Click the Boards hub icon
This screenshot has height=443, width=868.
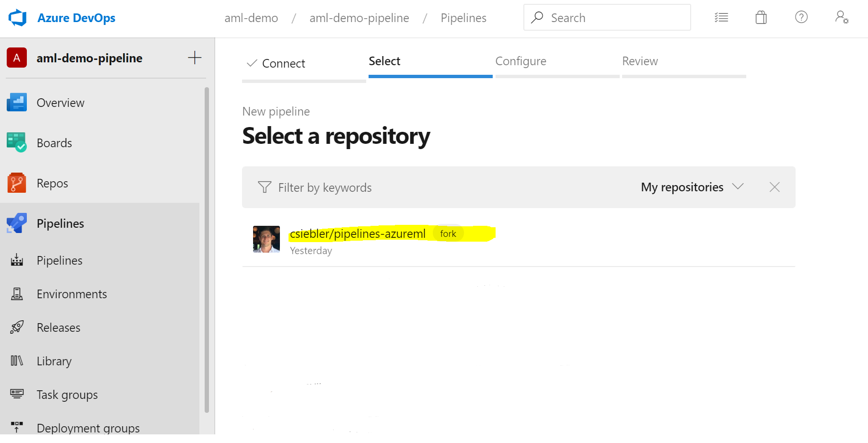[x=17, y=142]
